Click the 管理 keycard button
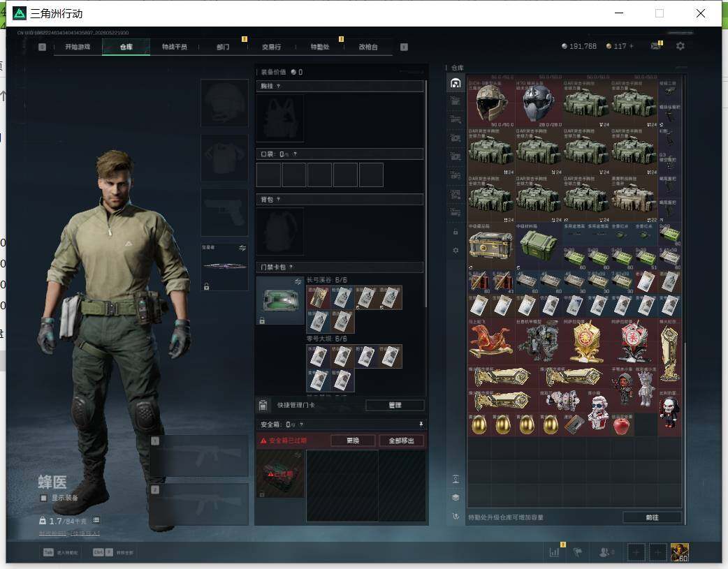Viewport: 728px width, 569px height. [x=395, y=405]
